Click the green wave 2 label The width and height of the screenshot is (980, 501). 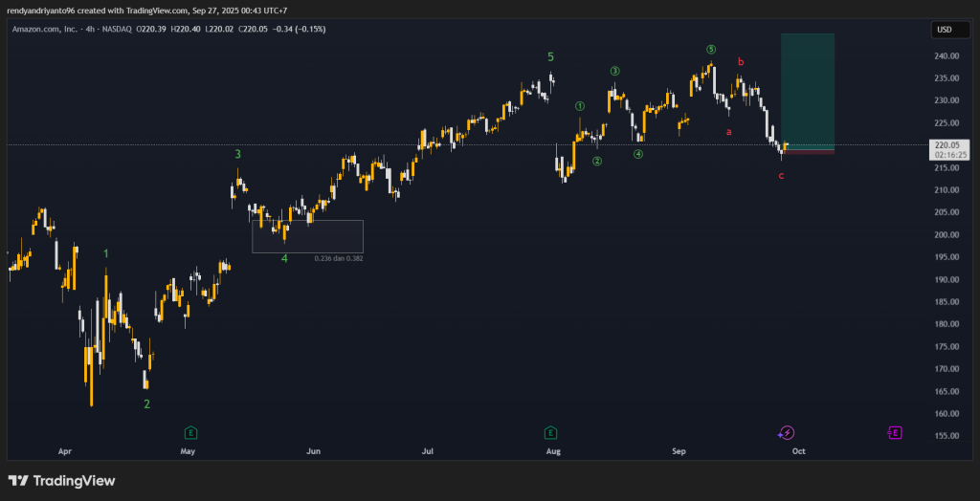click(x=146, y=403)
